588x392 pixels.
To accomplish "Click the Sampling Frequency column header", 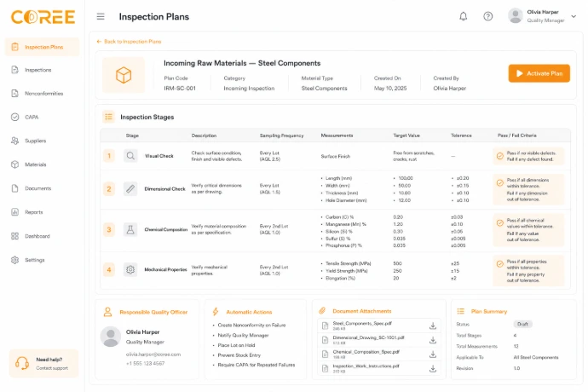I will [x=281, y=135].
